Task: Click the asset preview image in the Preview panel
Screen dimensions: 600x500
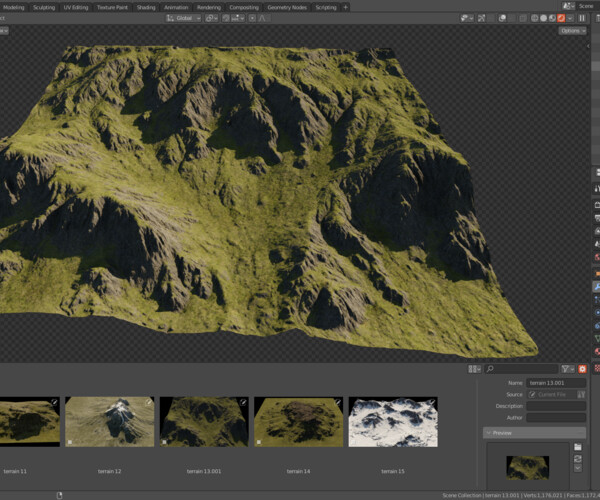Action: (527, 467)
